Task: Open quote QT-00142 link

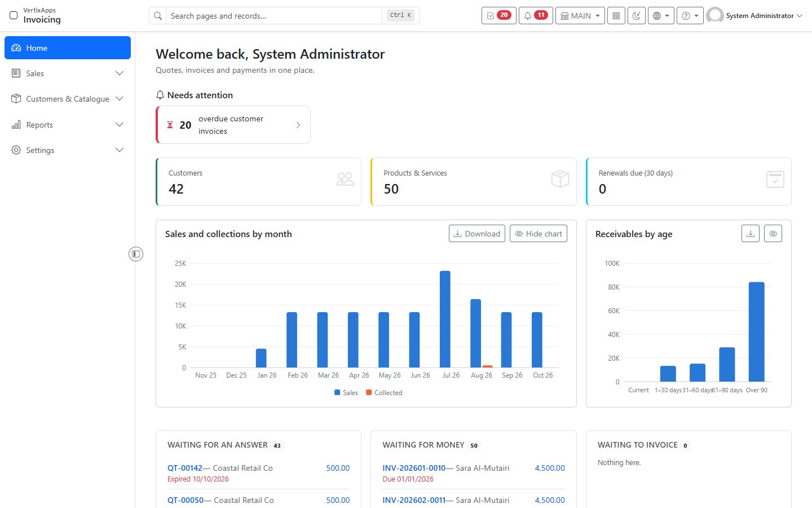Action: pyautogui.click(x=185, y=468)
